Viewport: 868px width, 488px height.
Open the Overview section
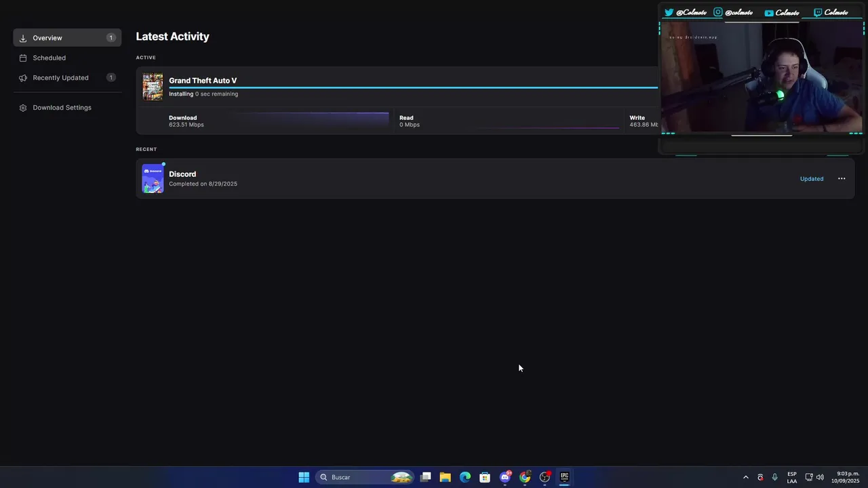(67, 38)
